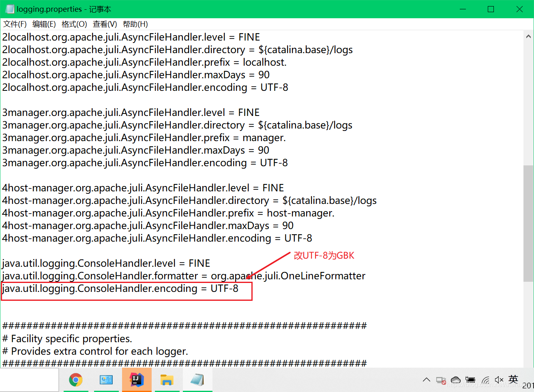
Task: Click the 2localhost AsyncFileHandler.directory line
Action: pyautogui.click(x=178, y=50)
